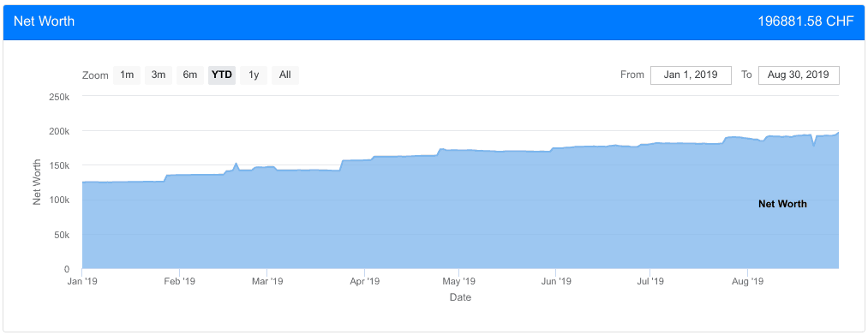Click the Zoom label
Viewport: 868px width, 335px height.
tap(95, 76)
